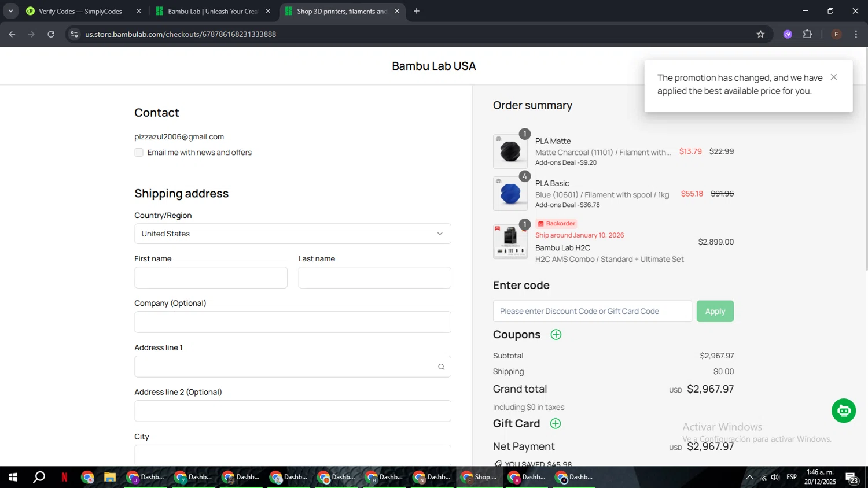Open the PLA Basic blue filament thumbnail

point(510,194)
